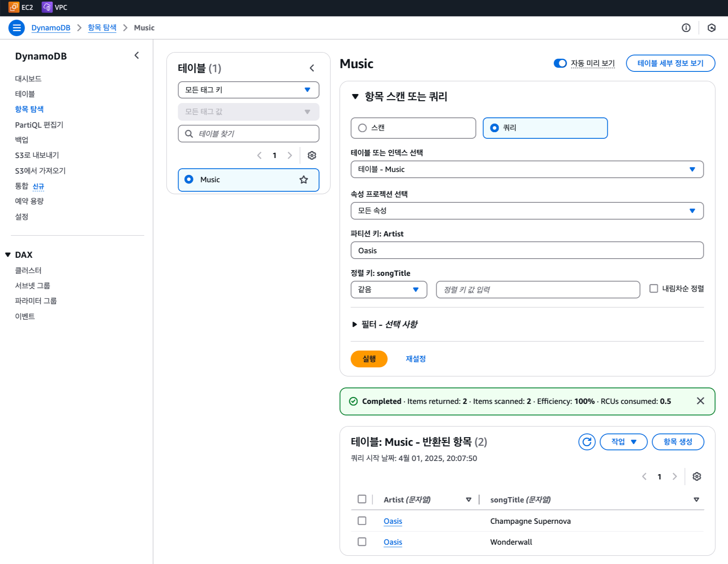Viewport: 728px width, 564px height.
Task: Check the Champagne Supernova row checkbox
Action: (362, 521)
